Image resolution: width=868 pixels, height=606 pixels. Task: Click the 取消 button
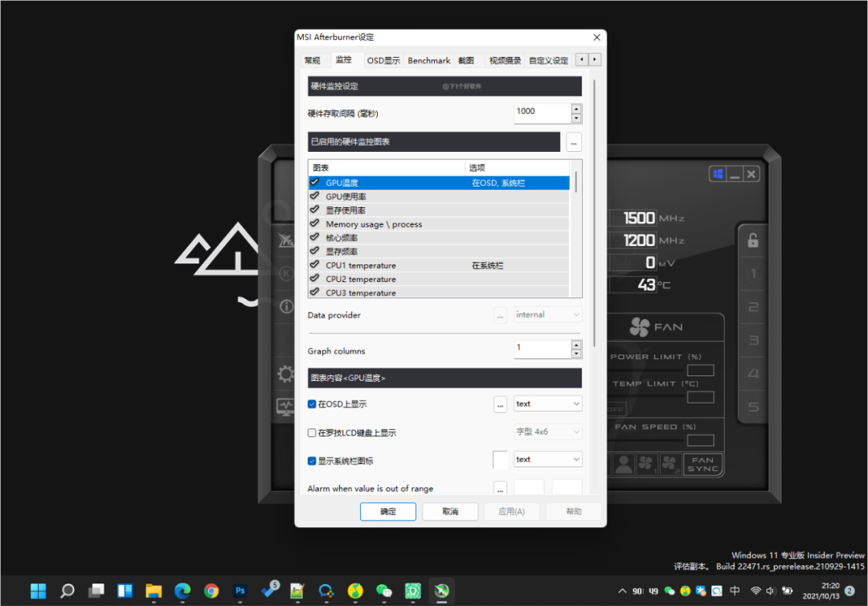[450, 511]
